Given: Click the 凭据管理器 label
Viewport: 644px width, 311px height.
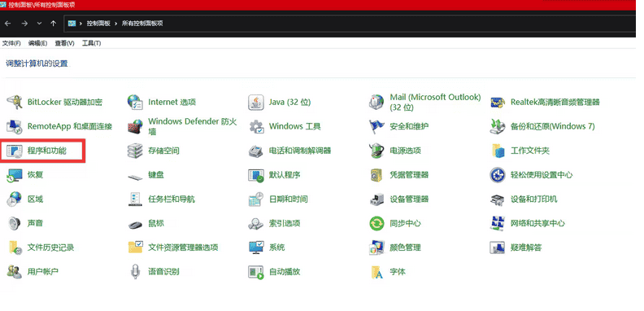Looking at the screenshot, I should 409,175.
